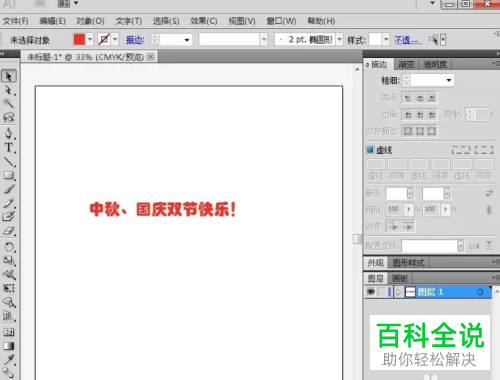The image size is (500, 380).
Task: Click the canvas vertical scrollbar thumb
Action: (357, 239)
